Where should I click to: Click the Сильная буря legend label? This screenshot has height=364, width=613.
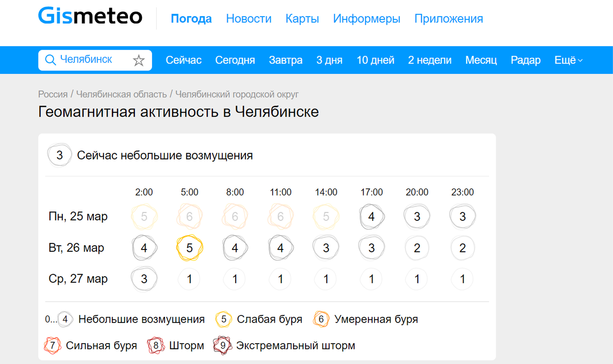pyautogui.click(x=101, y=345)
